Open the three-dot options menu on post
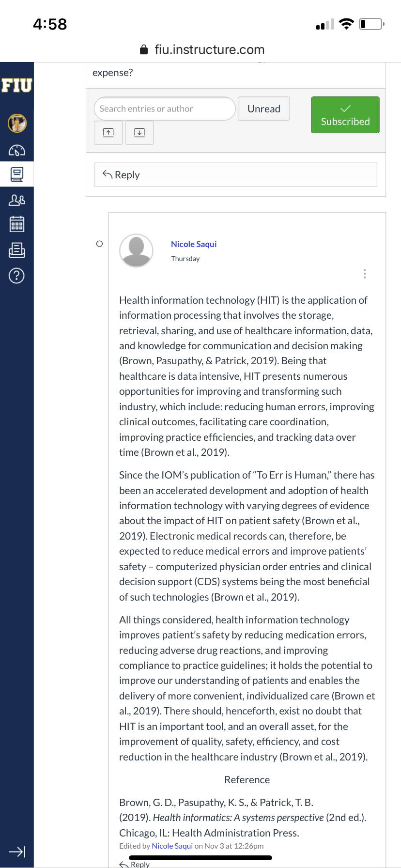This screenshot has width=401, height=868. (x=365, y=274)
